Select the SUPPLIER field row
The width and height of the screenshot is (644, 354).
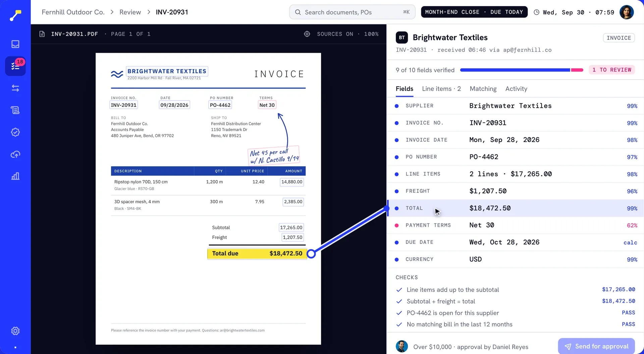coord(516,106)
